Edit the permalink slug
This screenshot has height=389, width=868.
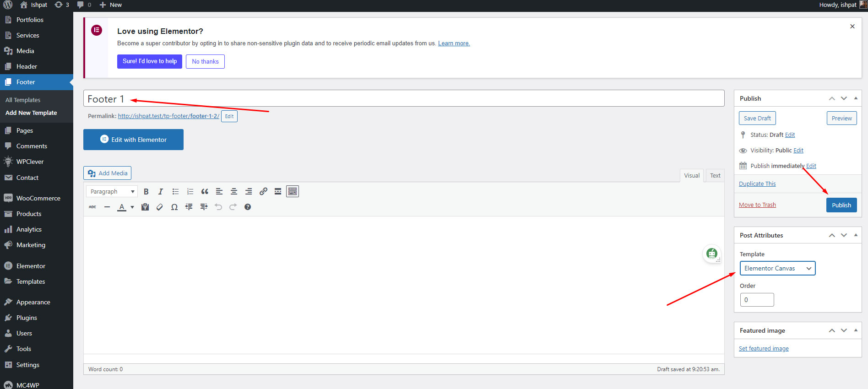(229, 116)
